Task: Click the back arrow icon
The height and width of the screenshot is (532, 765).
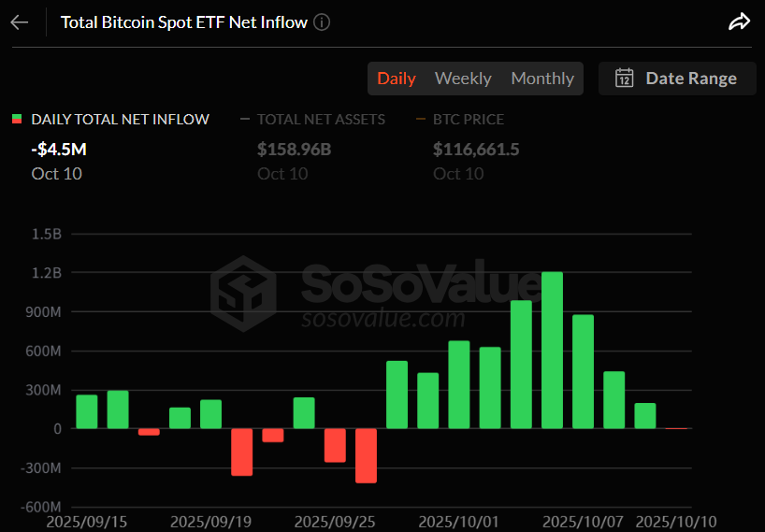Action: click(20, 22)
